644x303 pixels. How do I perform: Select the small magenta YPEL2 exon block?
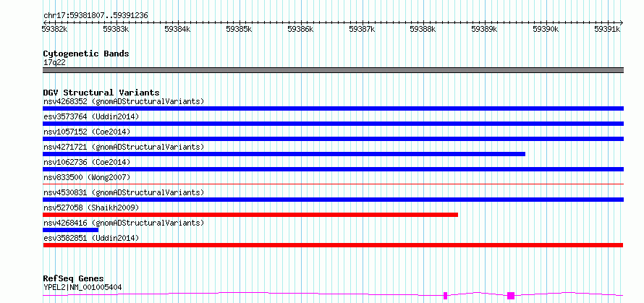pos(445,296)
